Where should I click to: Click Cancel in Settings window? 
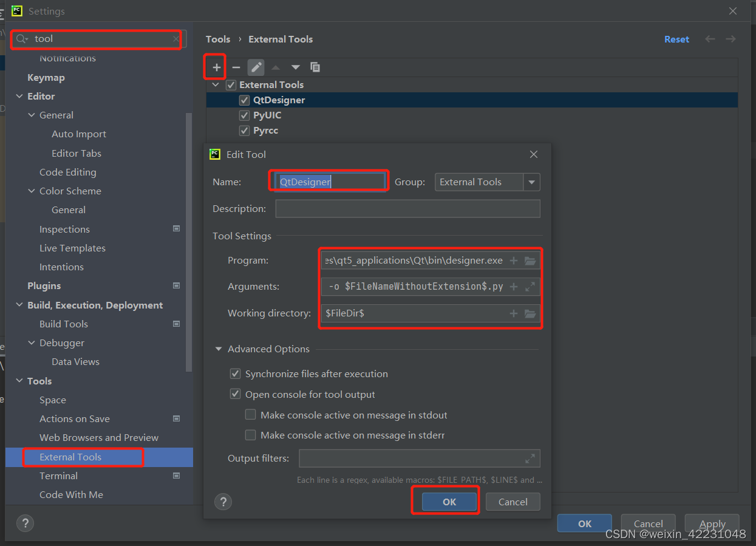(x=649, y=524)
